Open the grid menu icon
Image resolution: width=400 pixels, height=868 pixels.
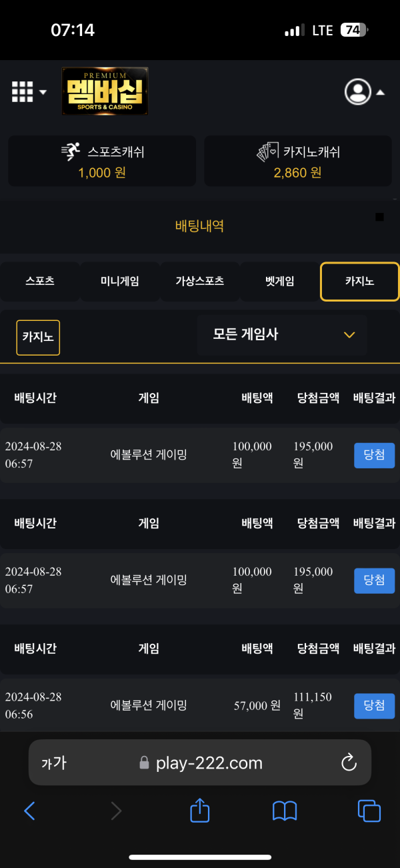[x=22, y=91]
